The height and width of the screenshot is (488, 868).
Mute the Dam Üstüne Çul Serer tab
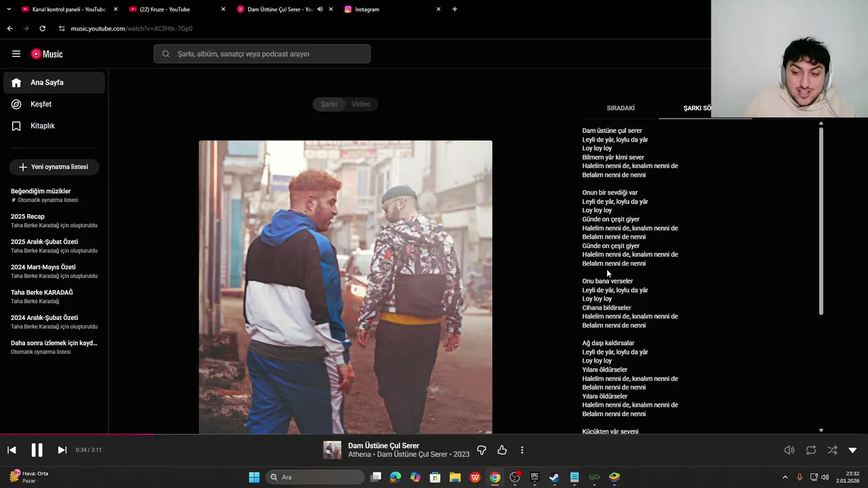pyautogui.click(x=320, y=9)
